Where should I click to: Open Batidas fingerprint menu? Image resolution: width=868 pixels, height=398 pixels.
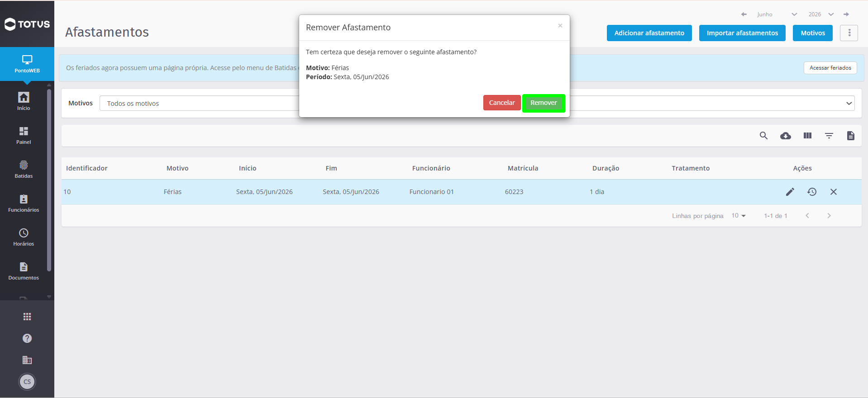point(24,169)
